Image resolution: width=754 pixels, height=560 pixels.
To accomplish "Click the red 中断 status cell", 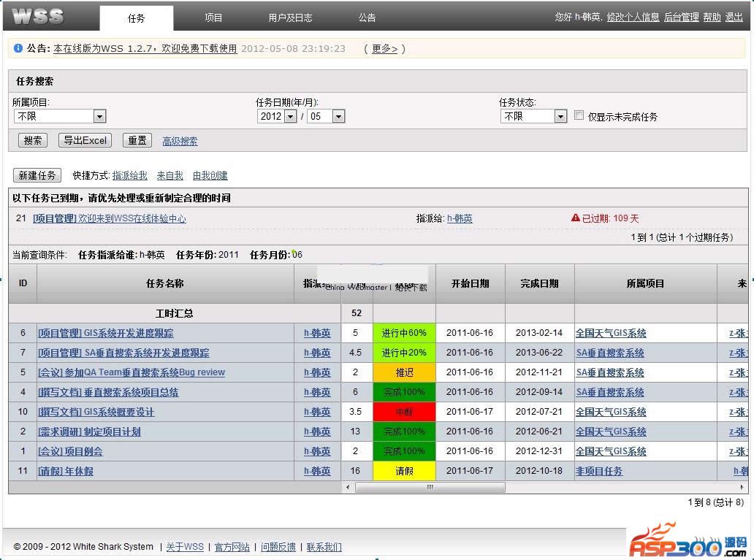I will 404,412.
